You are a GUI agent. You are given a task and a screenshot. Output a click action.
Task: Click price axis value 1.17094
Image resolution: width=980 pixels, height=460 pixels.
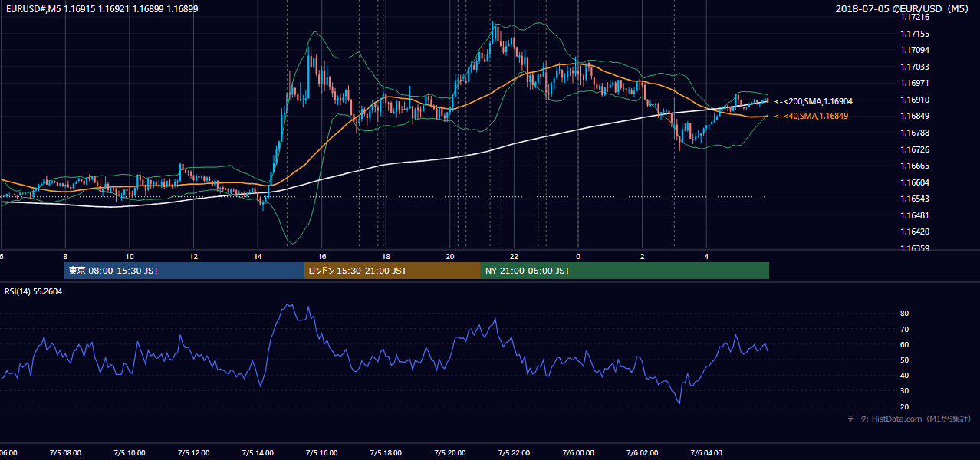(914, 51)
